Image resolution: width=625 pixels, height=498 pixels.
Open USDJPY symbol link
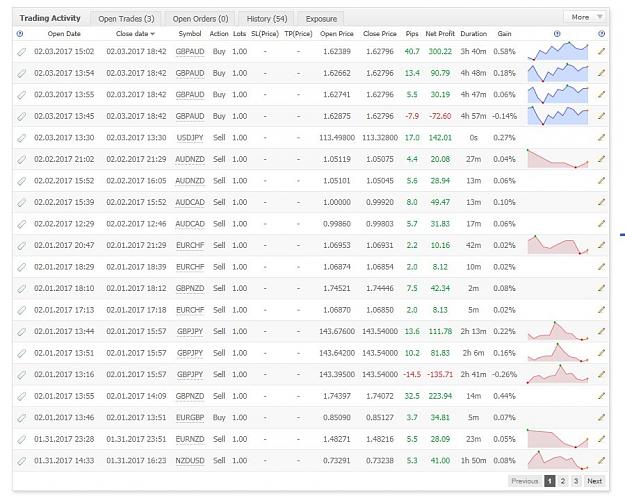[x=190, y=138]
